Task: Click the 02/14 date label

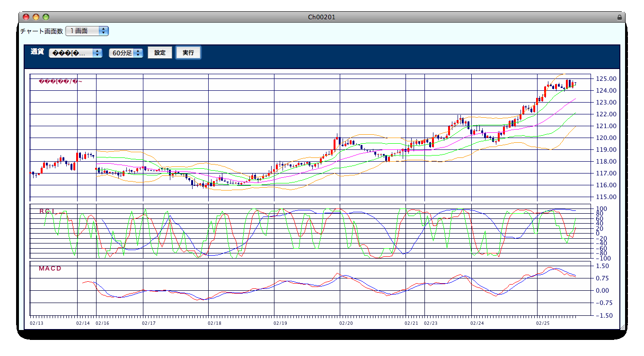Action: coord(83,323)
